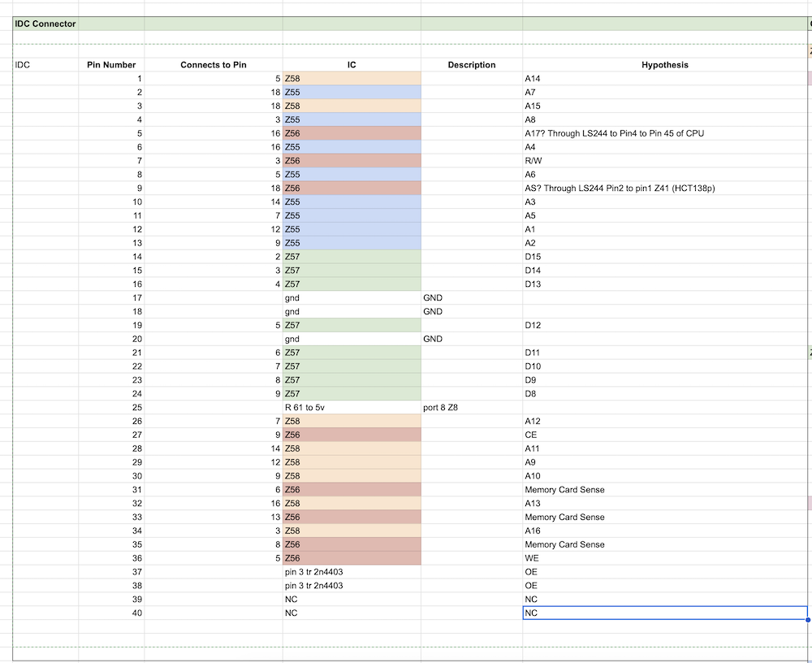Click Connects to Pin value for pin 9
Viewport: 812px width, 663px height.
tap(214, 188)
